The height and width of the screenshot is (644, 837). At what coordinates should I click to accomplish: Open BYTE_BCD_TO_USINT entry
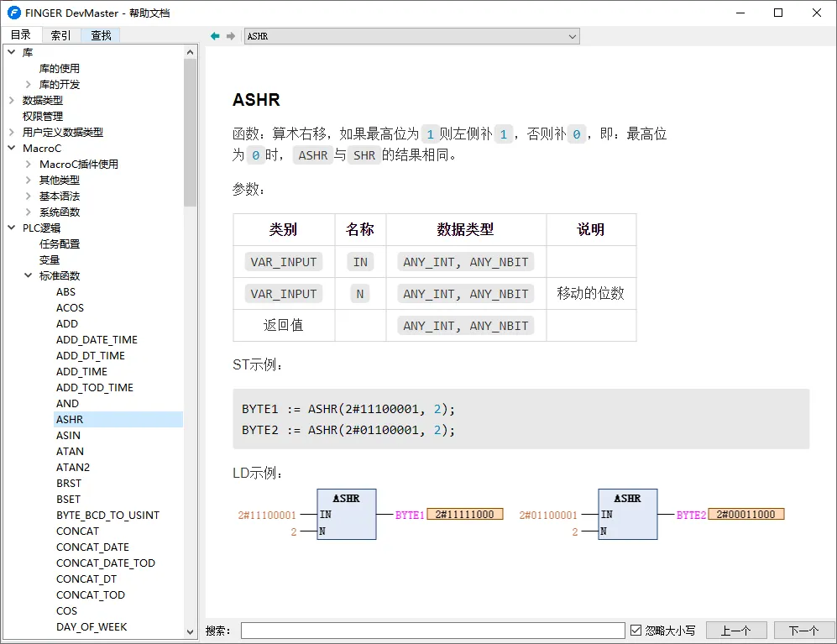(107, 516)
